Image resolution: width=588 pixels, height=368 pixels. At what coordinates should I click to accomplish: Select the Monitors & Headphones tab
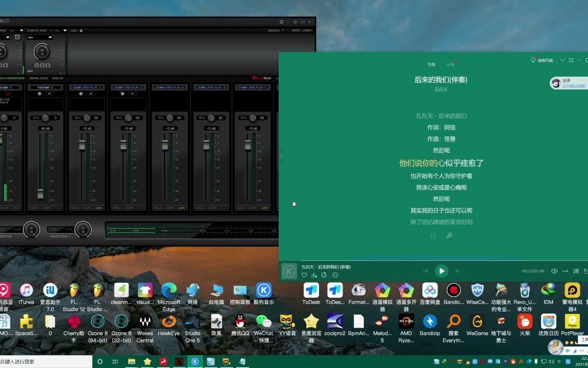[12, 78]
